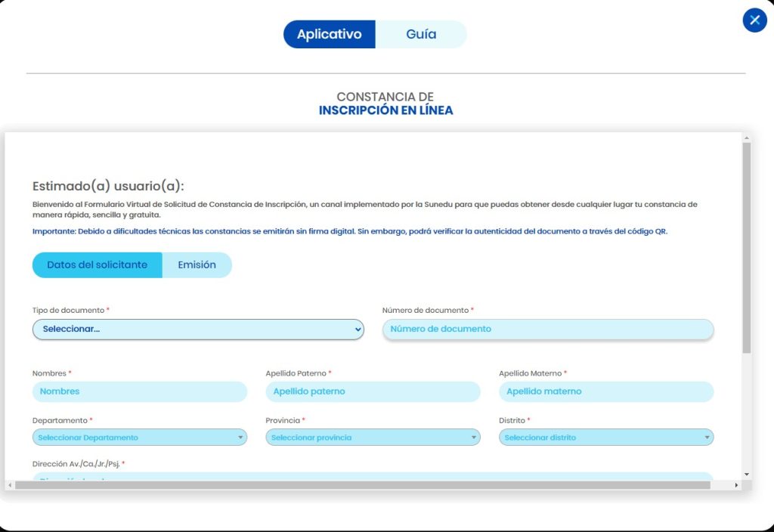Click the Número de documento field
Image resolution: width=774 pixels, height=532 pixels.
(547, 329)
